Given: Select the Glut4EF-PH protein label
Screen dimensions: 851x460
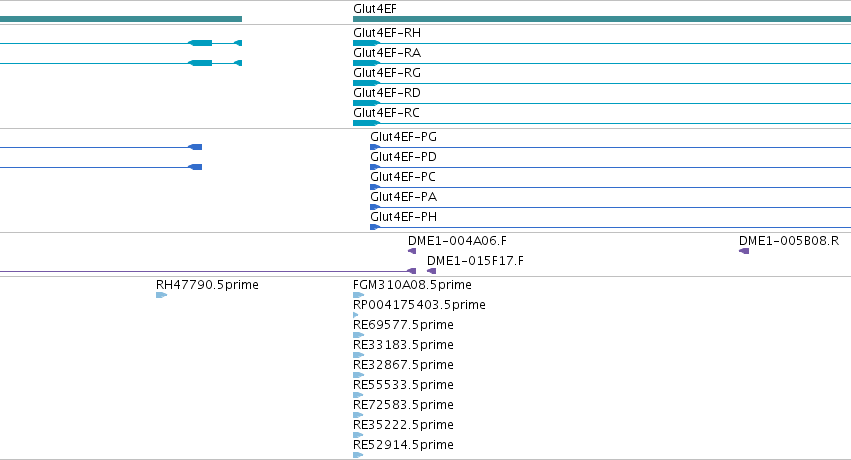Looking at the screenshot, I should (403, 217).
